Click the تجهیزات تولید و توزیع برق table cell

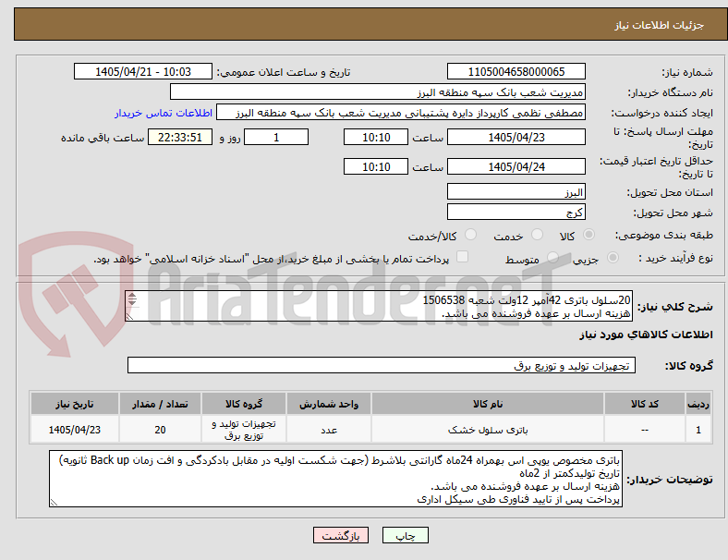click(244, 430)
